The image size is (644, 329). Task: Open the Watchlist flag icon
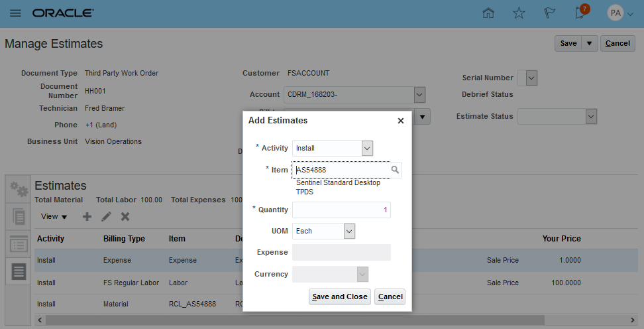[x=549, y=13]
